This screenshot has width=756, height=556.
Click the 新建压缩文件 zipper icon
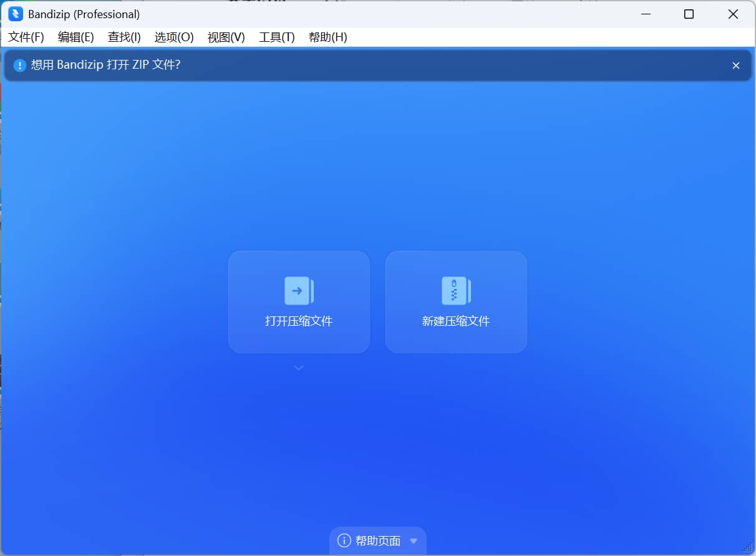[456, 291]
